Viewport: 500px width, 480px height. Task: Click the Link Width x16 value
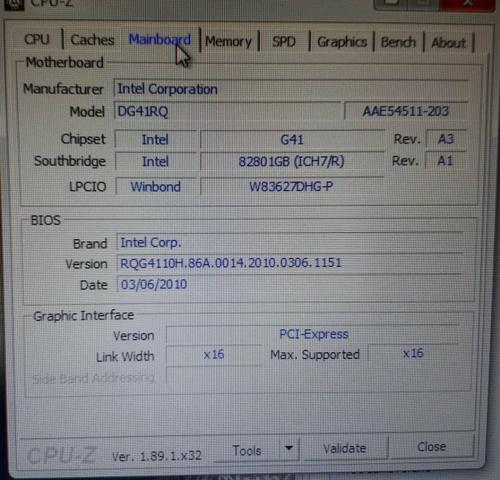214,354
